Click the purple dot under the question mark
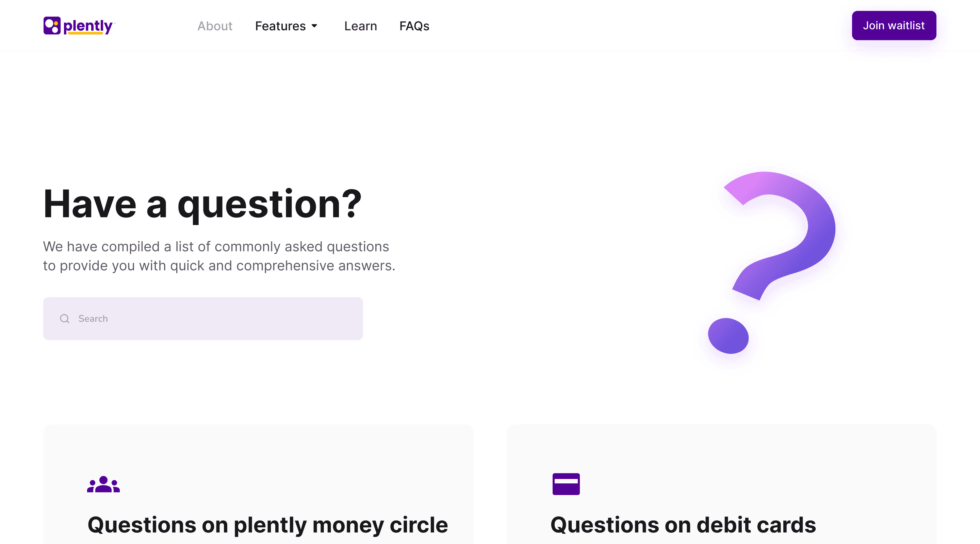 click(x=728, y=336)
